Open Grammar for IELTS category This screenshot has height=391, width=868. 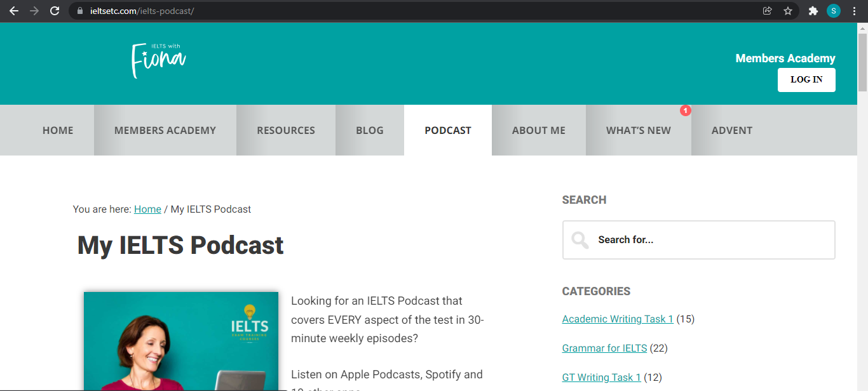point(604,348)
